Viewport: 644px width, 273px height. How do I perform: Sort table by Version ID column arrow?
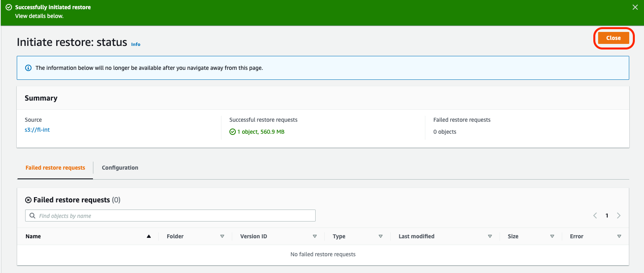click(x=315, y=236)
